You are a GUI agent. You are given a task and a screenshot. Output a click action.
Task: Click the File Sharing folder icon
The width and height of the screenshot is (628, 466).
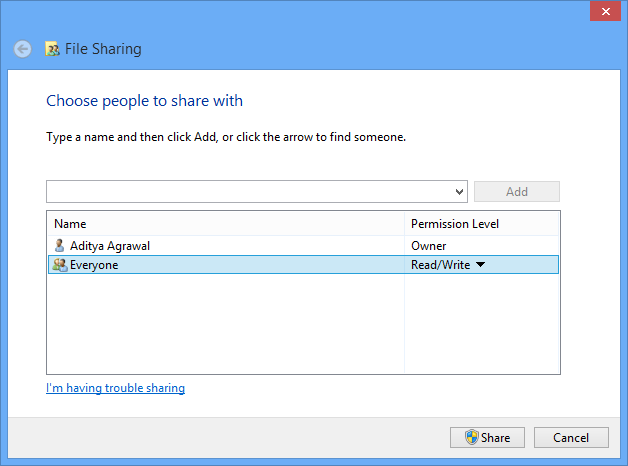52,49
